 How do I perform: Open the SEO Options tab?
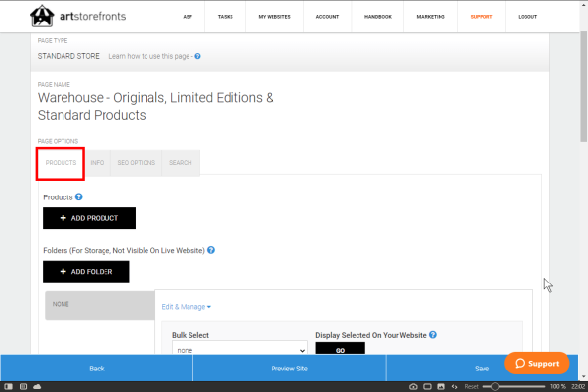(x=136, y=162)
